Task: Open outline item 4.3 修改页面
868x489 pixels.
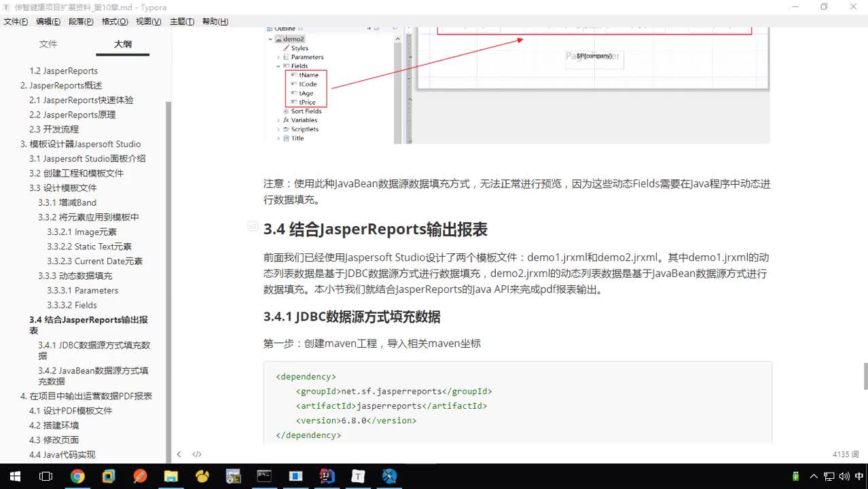Action: point(54,440)
